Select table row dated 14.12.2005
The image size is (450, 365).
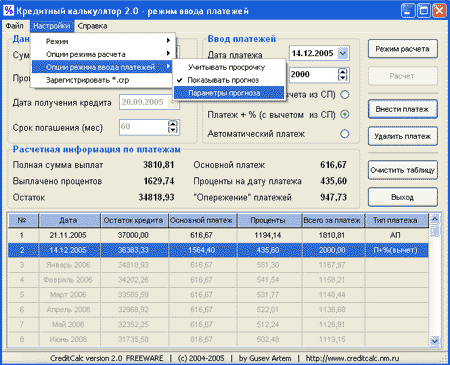(218, 250)
